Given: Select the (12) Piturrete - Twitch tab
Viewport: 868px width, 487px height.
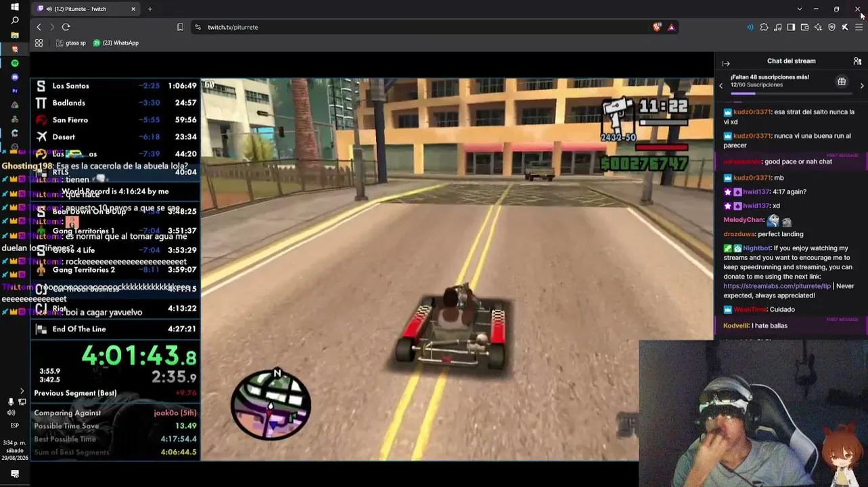Looking at the screenshot, I should 87,9.
